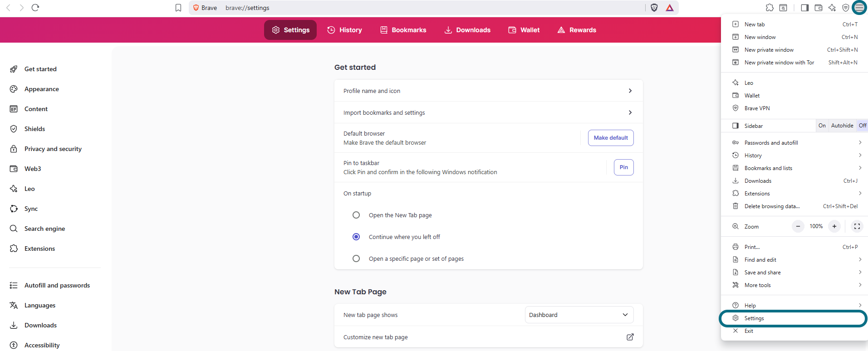The width and height of the screenshot is (868, 351).
Task: Increase zoom with the plus button
Action: coord(834,226)
